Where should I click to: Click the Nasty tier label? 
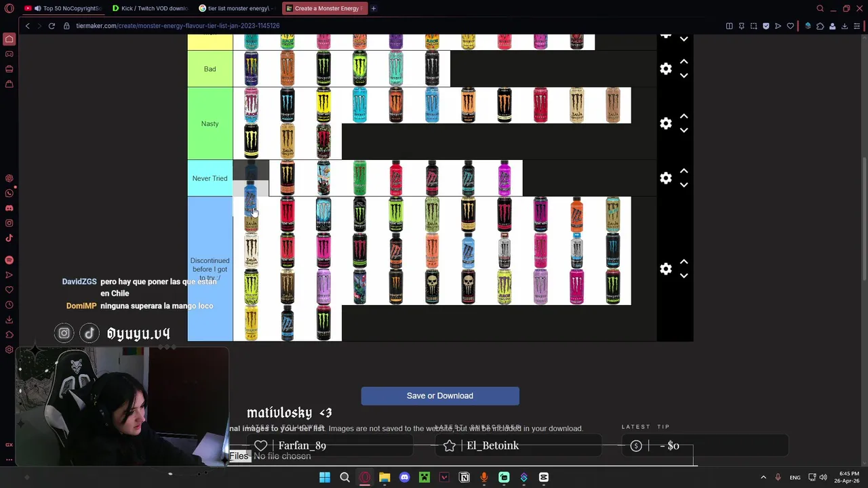tap(210, 123)
